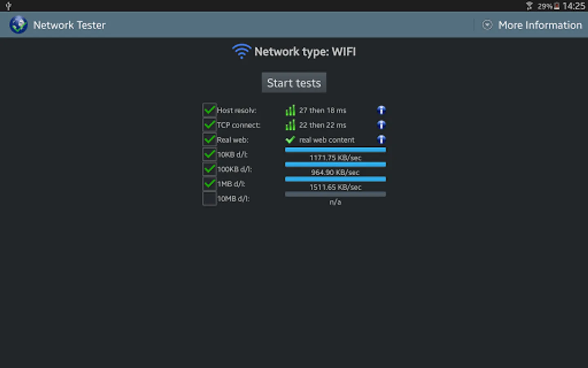Click TCP connect green signal bars
588x368 pixels.
pos(290,125)
